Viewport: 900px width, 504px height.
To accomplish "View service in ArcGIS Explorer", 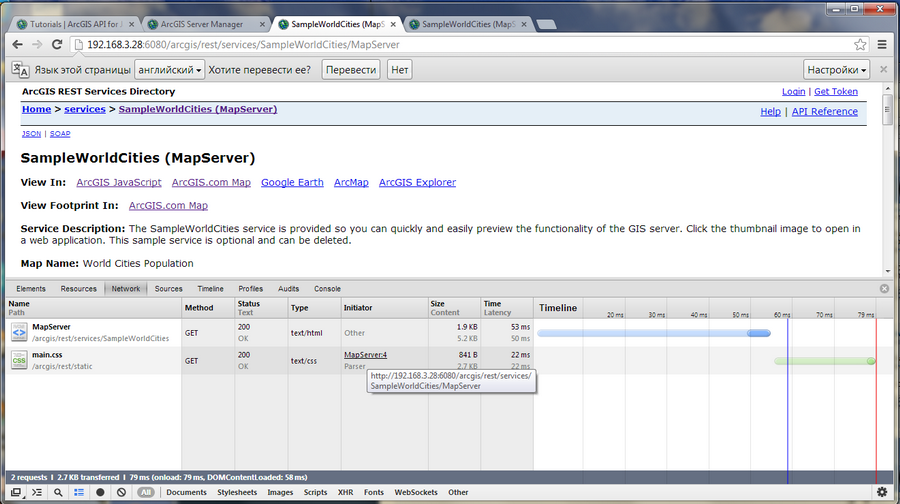I will pyautogui.click(x=417, y=182).
